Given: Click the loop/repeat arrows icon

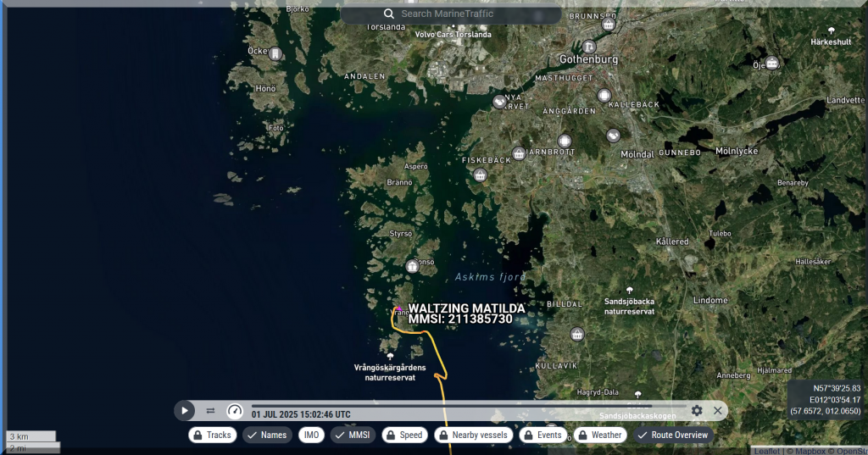Looking at the screenshot, I should [210, 411].
